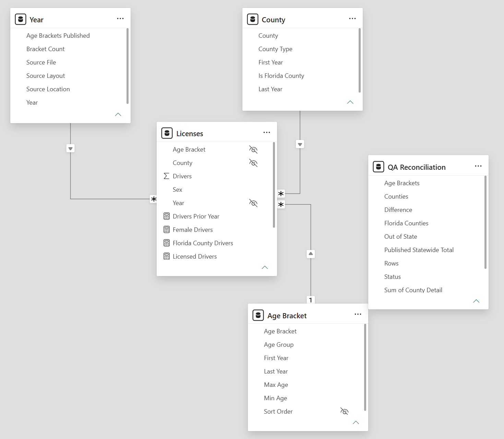
Task: Open more options for the County table
Action: (x=352, y=19)
